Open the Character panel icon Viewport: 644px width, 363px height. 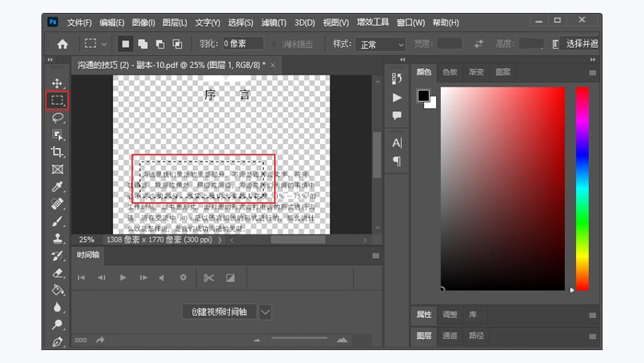coord(397,142)
